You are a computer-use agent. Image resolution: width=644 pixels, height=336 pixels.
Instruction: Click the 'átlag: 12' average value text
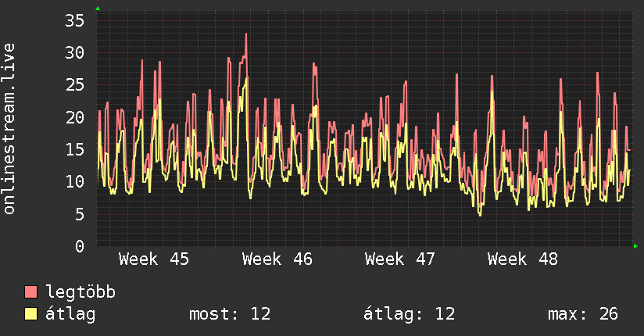409,314
